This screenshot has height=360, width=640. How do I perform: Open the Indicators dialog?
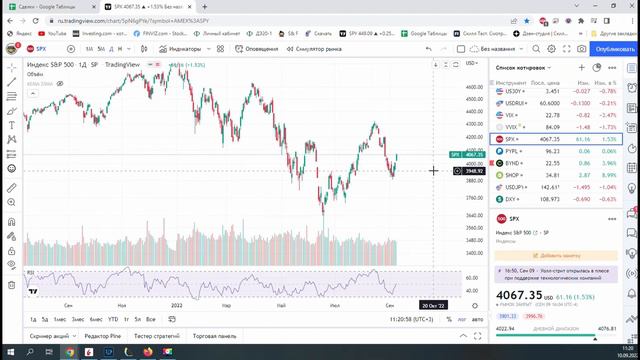(180, 49)
